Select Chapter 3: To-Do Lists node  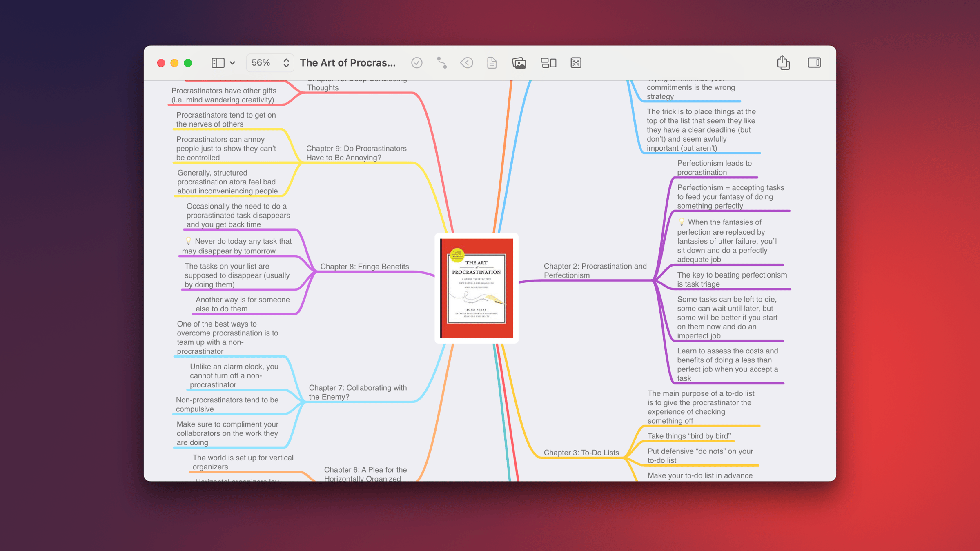coord(581,453)
